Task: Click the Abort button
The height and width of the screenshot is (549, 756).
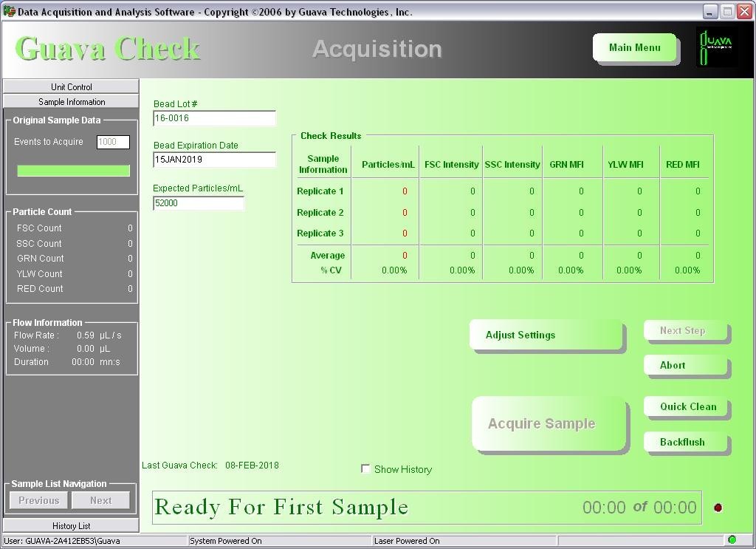Action: click(x=685, y=365)
